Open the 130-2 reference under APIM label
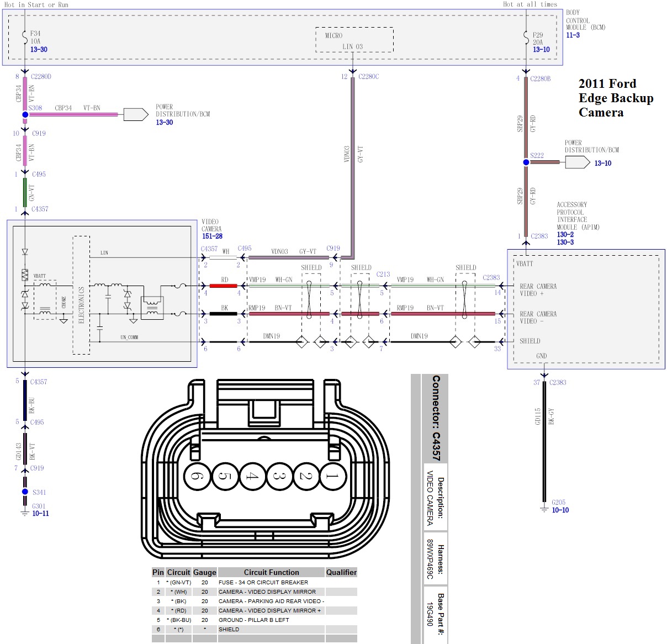667x644 pixels. click(x=565, y=235)
